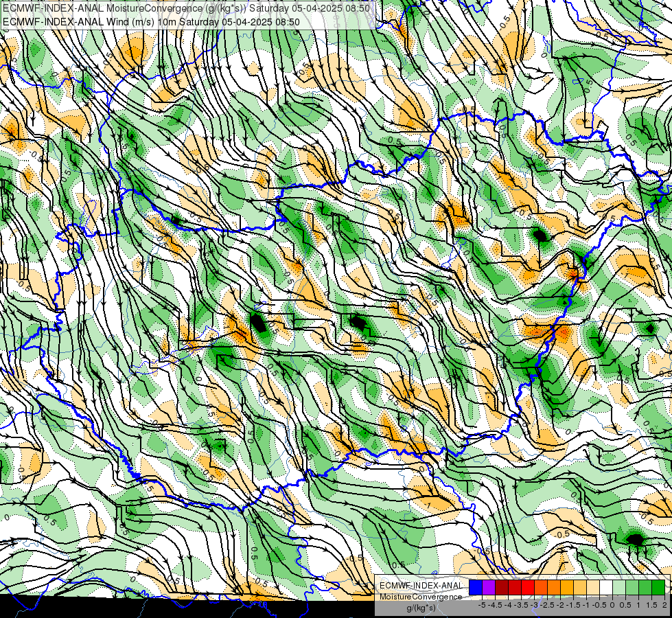The width and height of the screenshot is (672, 618).
Task: Pick the maroon swatch between -4.5 and -4
Action: click(x=502, y=588)
